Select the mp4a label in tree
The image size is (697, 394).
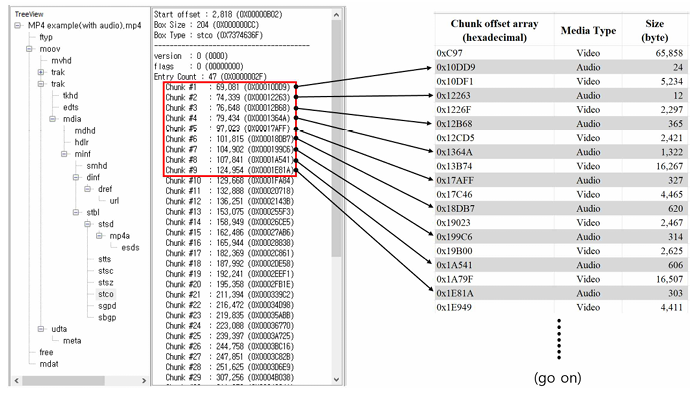pos(120,236)
